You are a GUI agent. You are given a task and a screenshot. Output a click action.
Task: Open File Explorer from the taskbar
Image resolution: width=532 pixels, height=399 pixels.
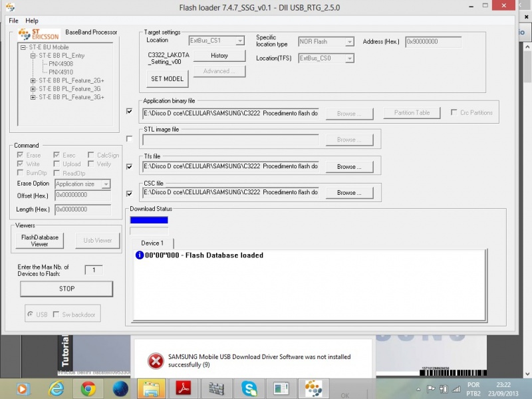tap(152, 389)
